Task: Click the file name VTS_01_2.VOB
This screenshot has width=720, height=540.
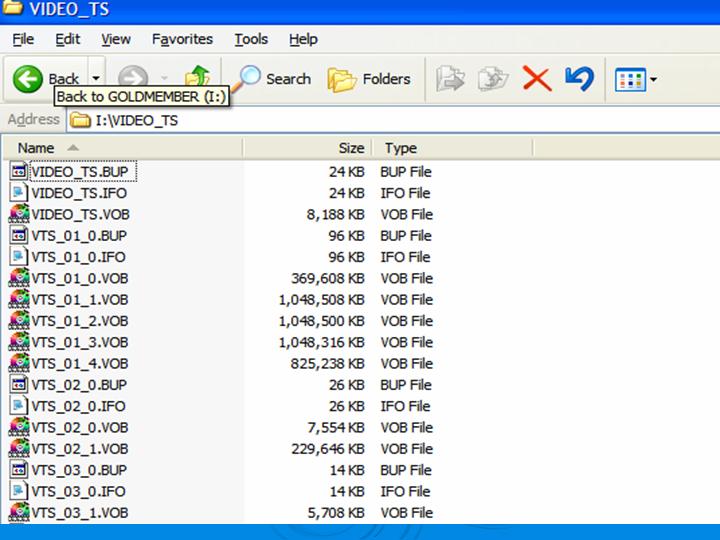Action: coord(80,321)
